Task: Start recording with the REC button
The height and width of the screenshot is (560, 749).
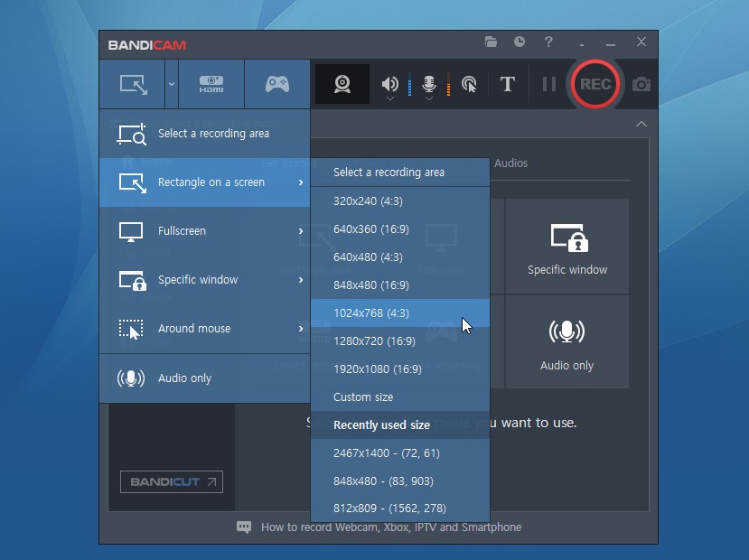Action: [595, 85]
